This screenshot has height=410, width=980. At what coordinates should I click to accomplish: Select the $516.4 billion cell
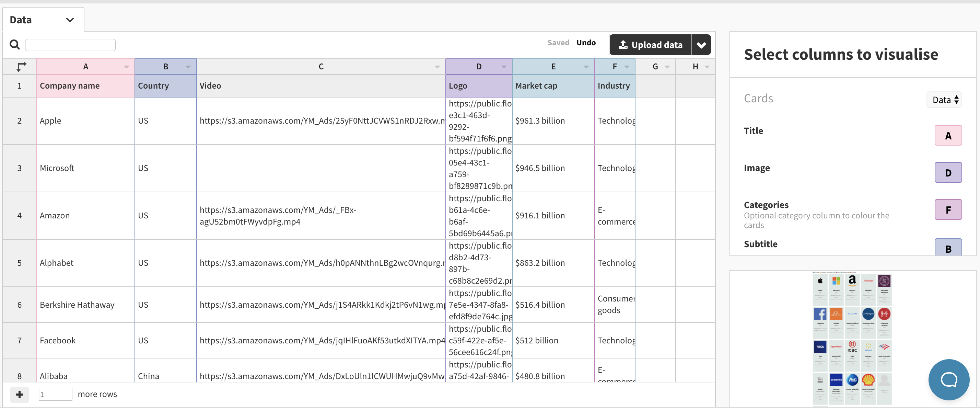(553, 305)
